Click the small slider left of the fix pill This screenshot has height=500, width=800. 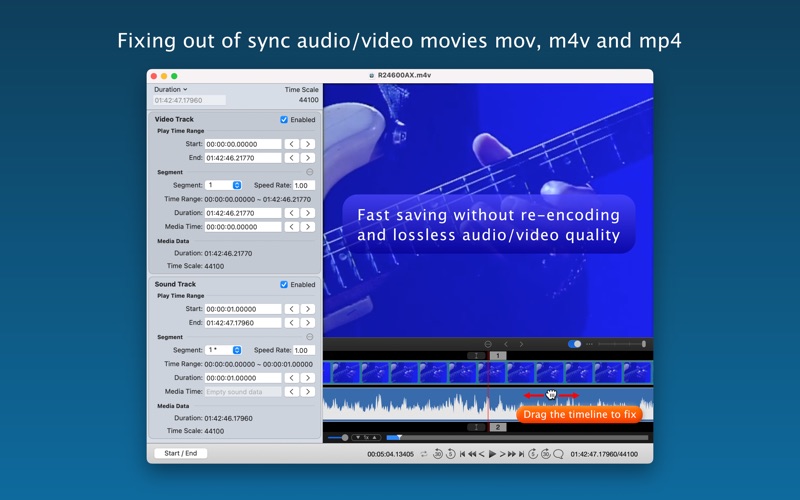(338, 438)
